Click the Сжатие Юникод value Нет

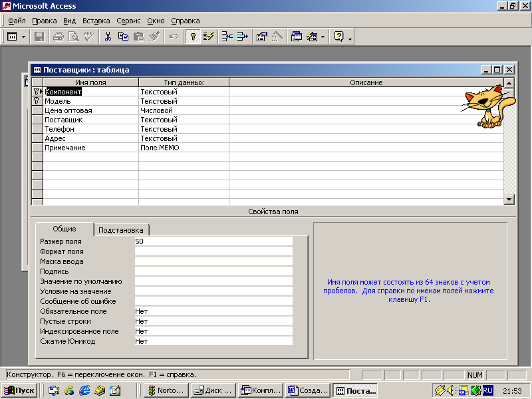213,341
